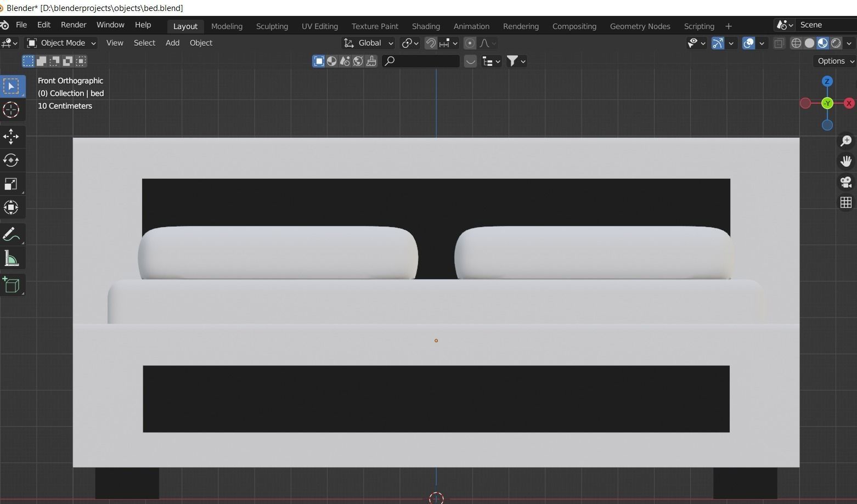Open the viewport shading options dropdown

[849, 43]
